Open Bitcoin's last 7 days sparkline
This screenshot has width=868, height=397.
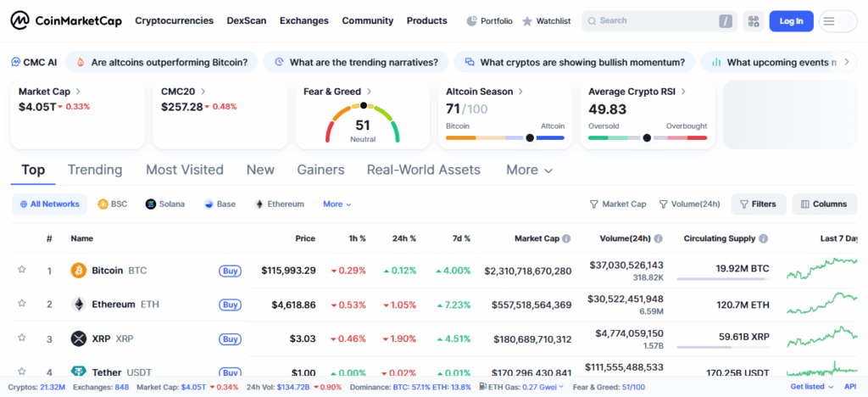click(x=821, y=268)
